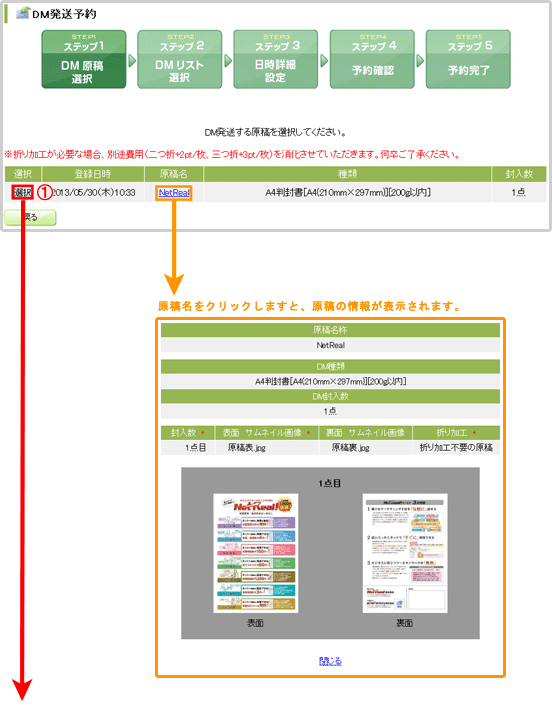552x715 pixels.
Task: Click the 閉じる close link
Action: (330, 661)
